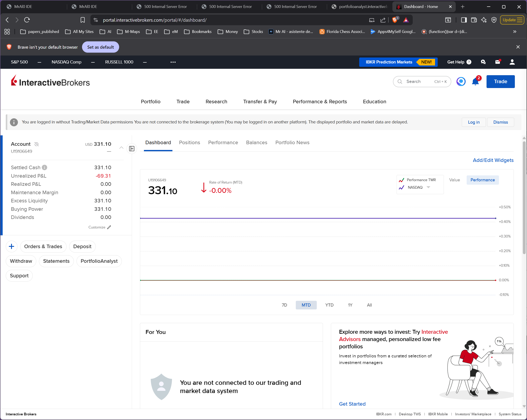Click the Deposit shortcut button
The width and height of the screenshot is (527, 420).
(x=82, y=246)
